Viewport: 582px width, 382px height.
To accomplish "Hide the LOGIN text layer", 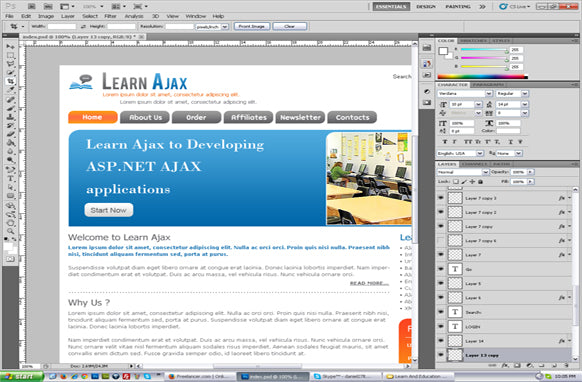I will pos(441,326).
